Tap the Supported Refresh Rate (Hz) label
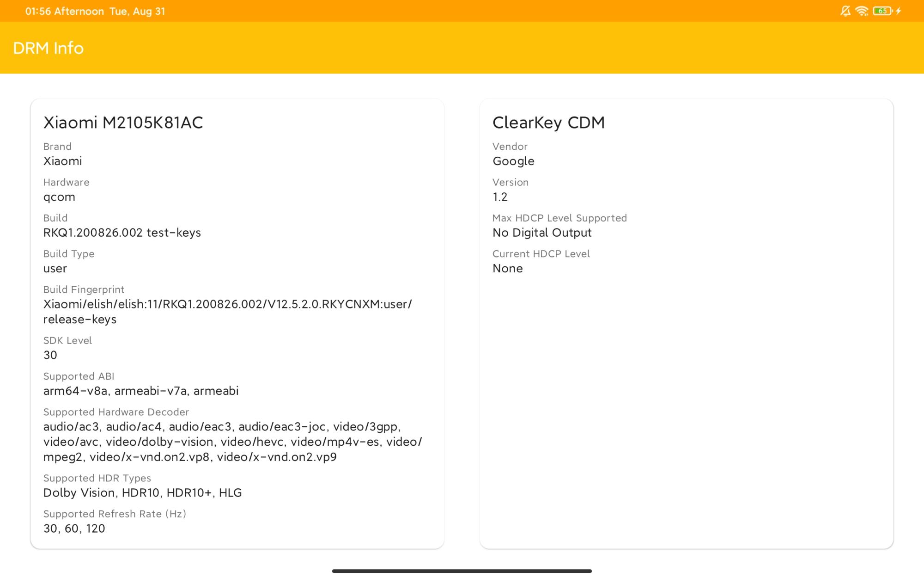This screenshot has height=578, width=924. (115, 514)
